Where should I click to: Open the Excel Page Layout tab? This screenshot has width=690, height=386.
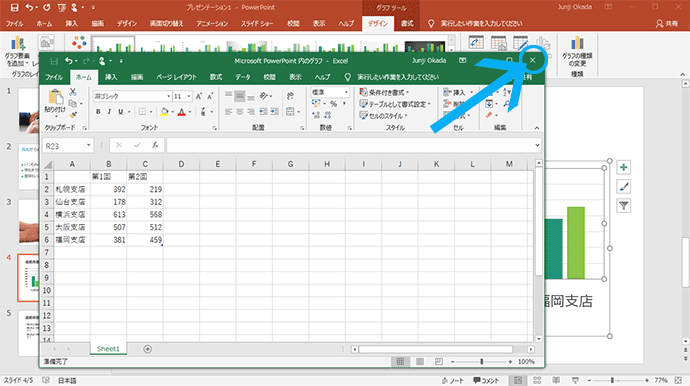(x=176, y=77)
